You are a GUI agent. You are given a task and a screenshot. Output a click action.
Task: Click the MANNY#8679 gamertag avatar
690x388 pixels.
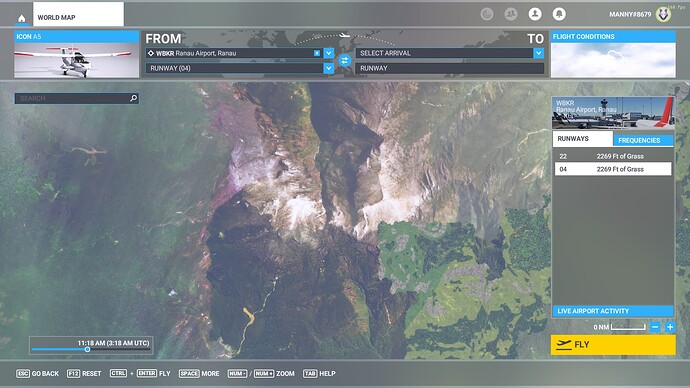(x=663, y=15)
